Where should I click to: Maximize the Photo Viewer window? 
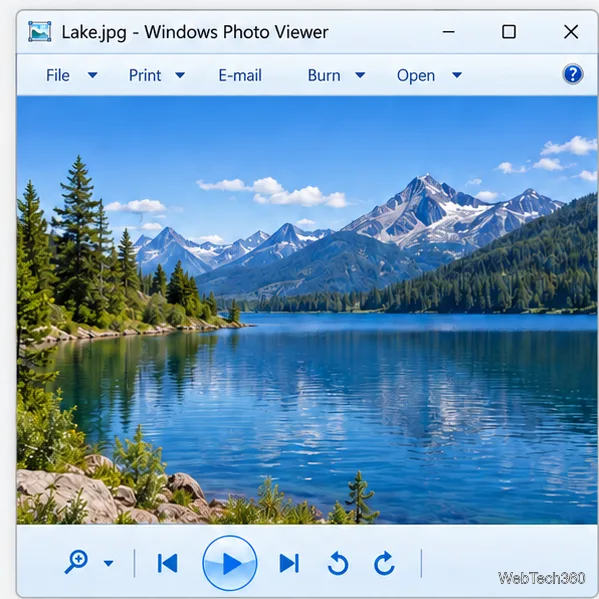(x=509, y=32)
